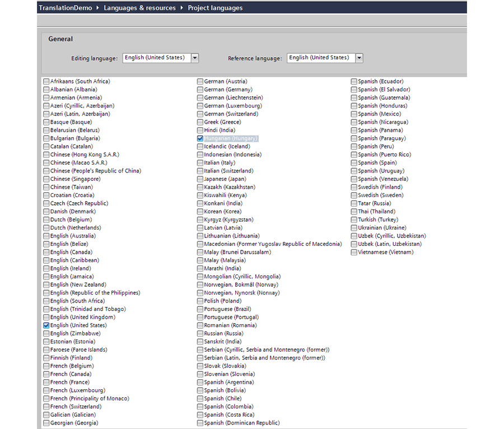Screen dimensions: 504x429
Task: Enable the Italian (Italy) checkbox
Action: point(200,163)
